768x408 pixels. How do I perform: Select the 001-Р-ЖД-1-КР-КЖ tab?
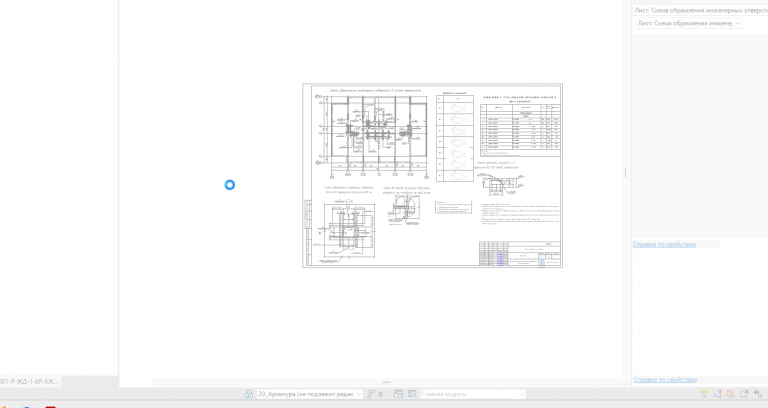point(29,381)
